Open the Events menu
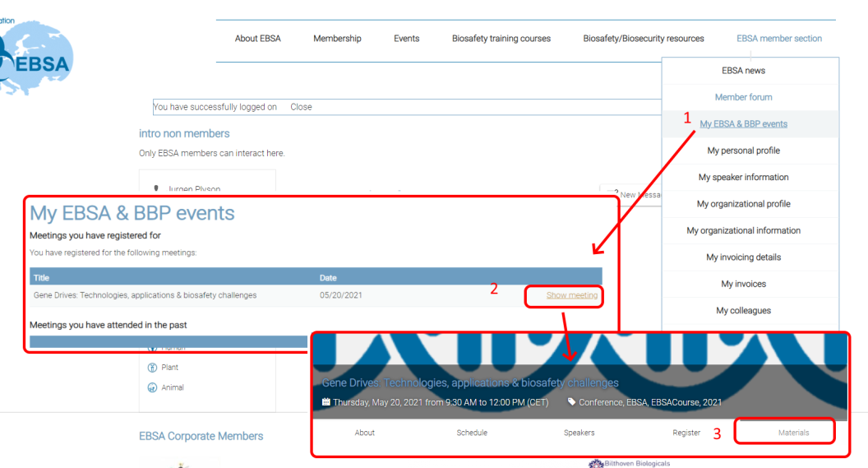This screenshot has width=868, height=468. point(406,38)
